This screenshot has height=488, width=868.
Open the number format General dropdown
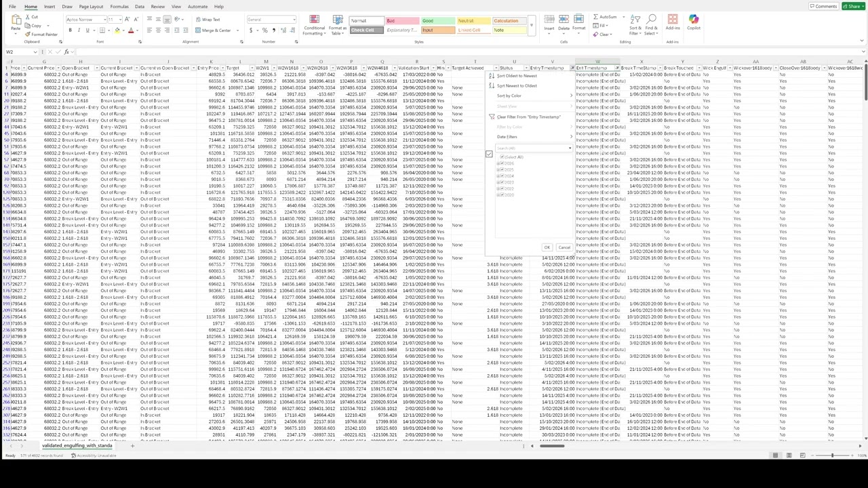[x=294, y=20]
